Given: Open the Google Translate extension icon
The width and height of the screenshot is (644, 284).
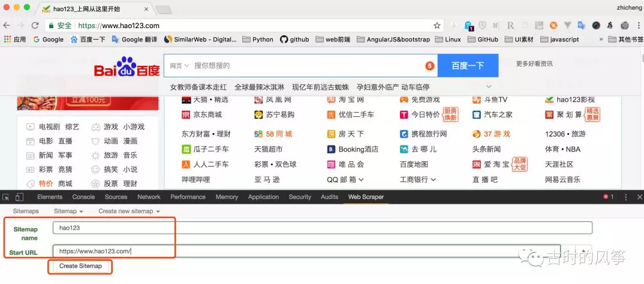Looking at the screenshot, I should [581, 25].
